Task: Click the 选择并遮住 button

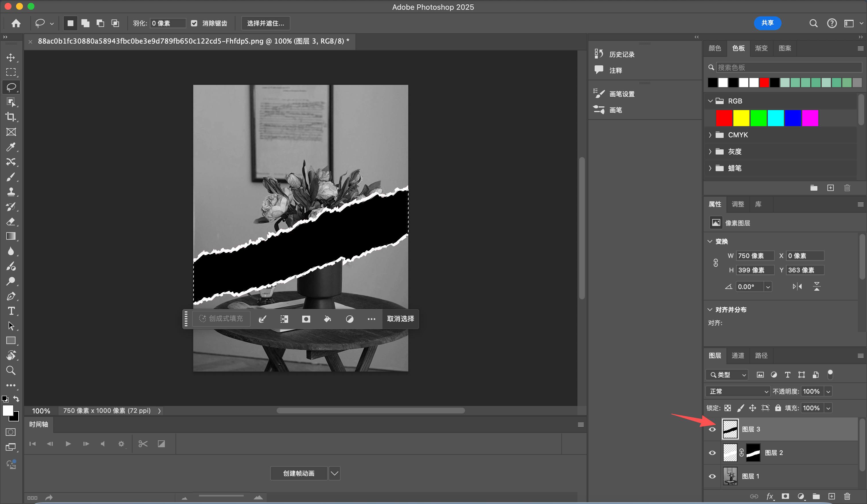Action: click(x=265, y=24)
